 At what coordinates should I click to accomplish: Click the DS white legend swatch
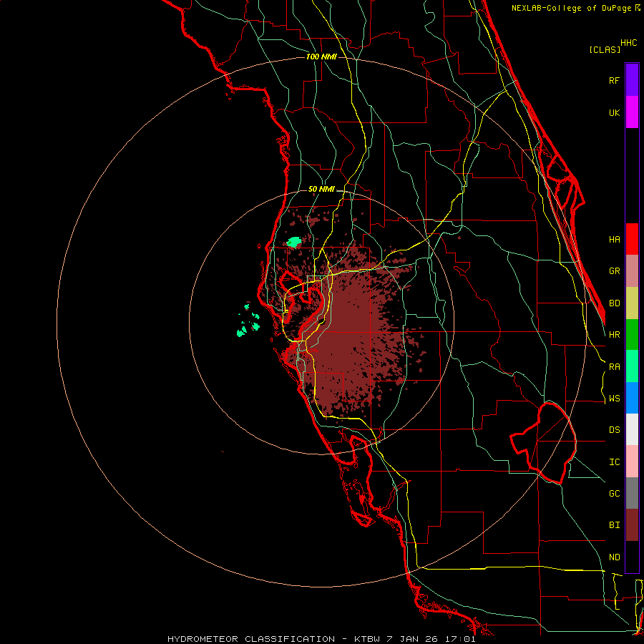632,429
